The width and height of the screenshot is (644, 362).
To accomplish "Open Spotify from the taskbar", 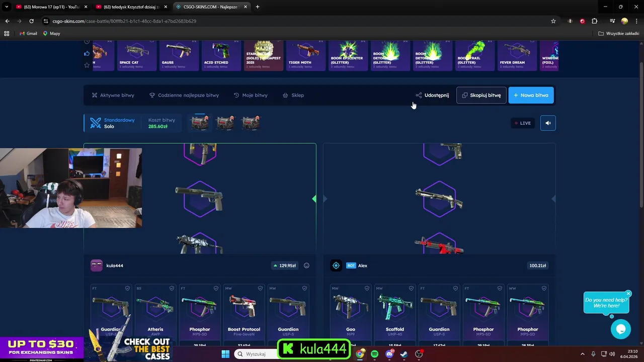I will (x=374, y=354).
